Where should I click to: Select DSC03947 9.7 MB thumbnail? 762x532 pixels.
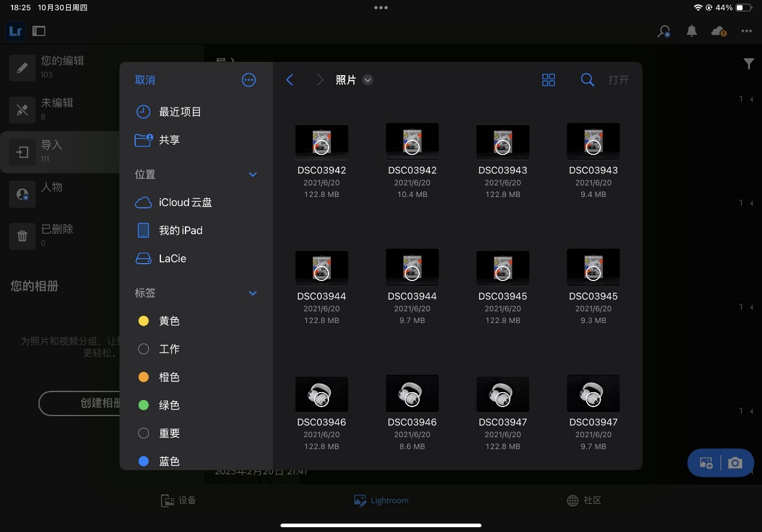594,394
